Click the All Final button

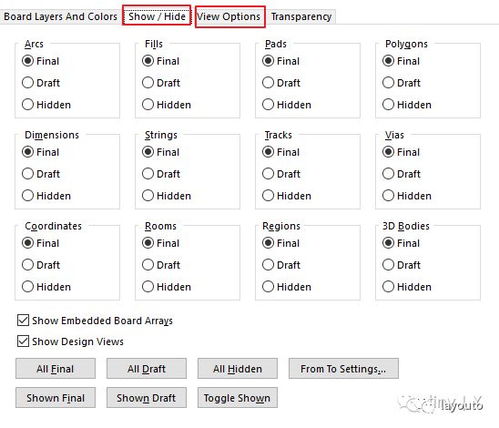[x=55, y=369]
